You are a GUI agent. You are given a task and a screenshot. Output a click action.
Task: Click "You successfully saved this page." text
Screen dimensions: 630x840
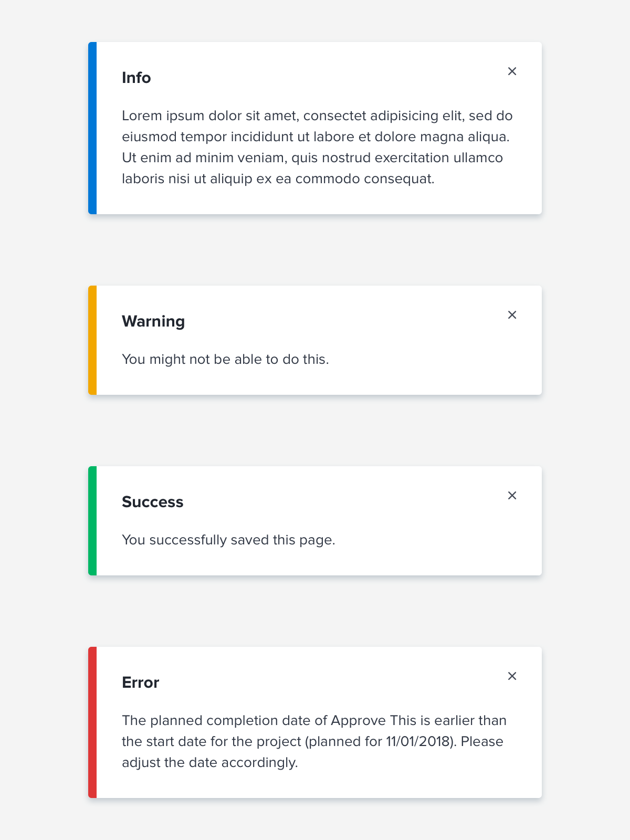(228, 540)
